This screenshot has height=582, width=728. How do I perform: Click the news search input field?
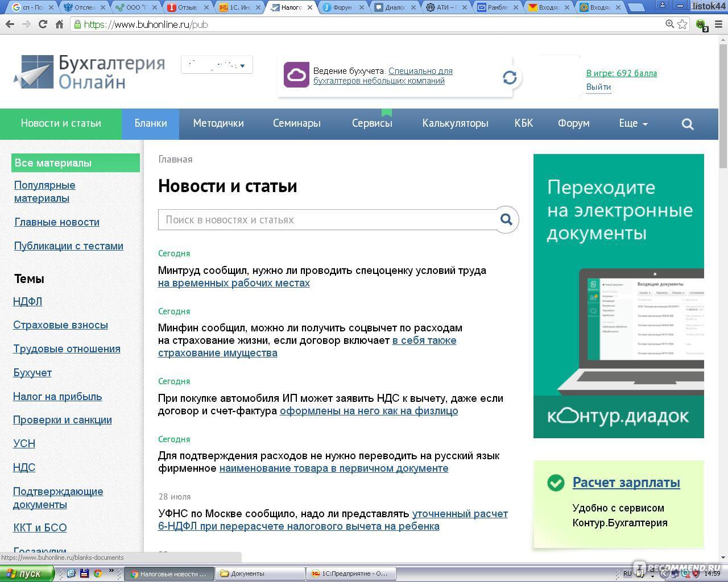(326, 220)
